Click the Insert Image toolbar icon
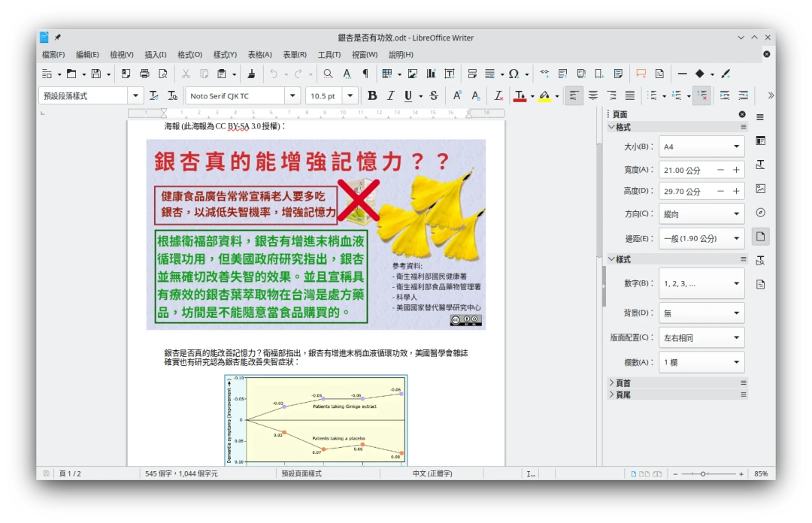 (412, 74)
